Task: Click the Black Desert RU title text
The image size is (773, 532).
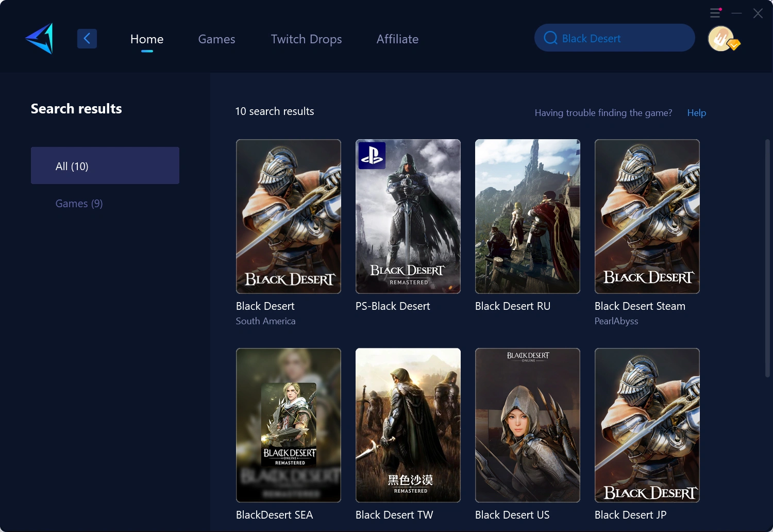Action: click(x=513, y=306)
